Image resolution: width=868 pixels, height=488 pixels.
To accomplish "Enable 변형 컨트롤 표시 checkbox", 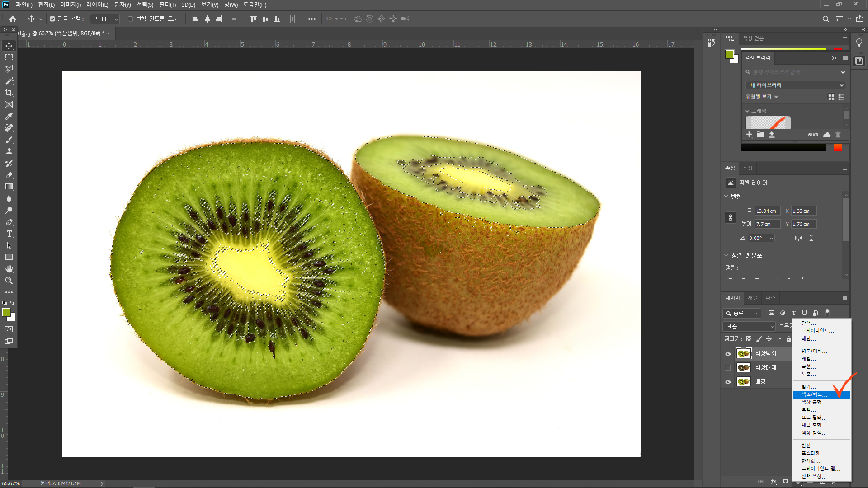I will click(131, 19).
